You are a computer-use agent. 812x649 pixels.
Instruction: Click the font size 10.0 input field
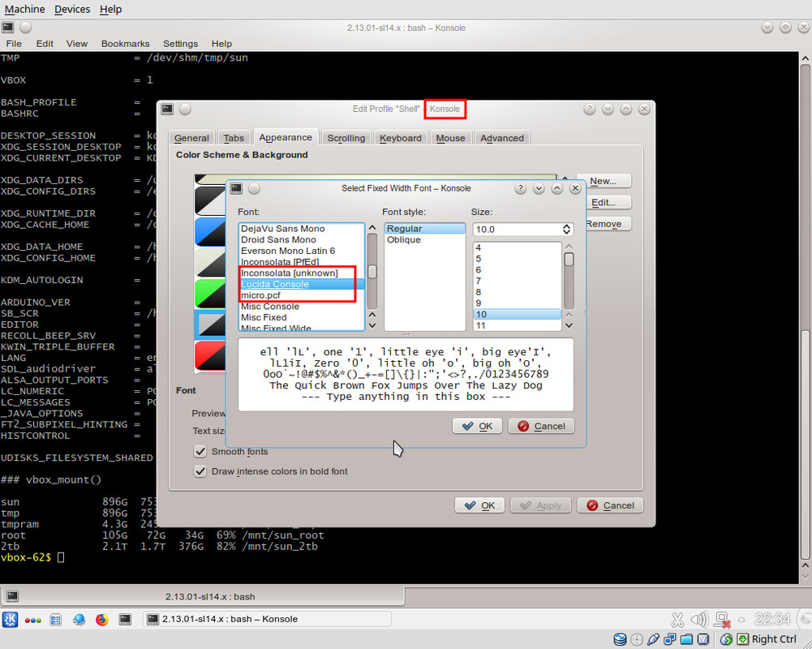(517, 229)
